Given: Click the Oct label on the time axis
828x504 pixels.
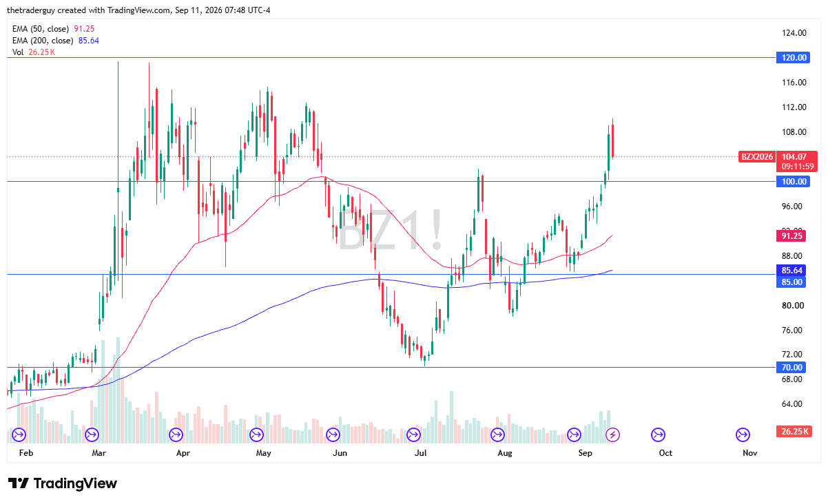Looking at the screenshot, I should tap(665, 453).
